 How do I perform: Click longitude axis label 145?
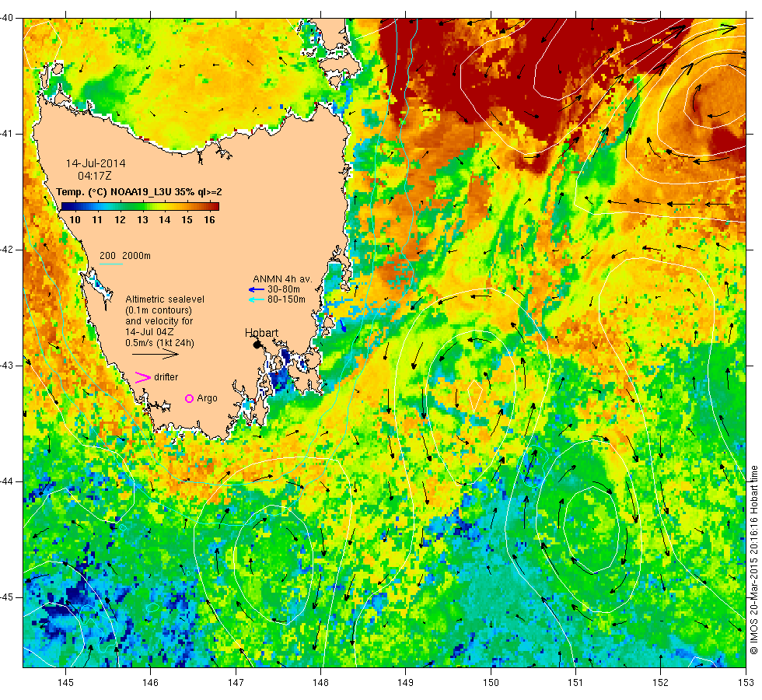click(x=65, y=683)
